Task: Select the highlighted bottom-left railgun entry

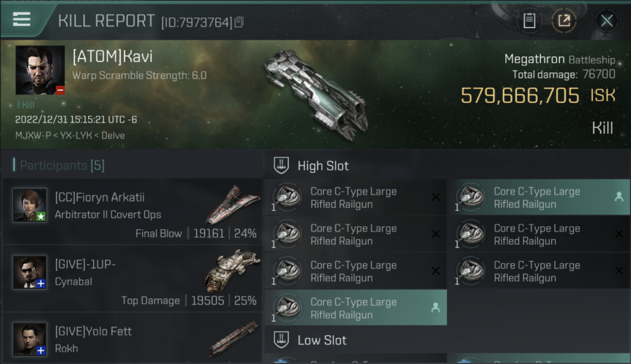Action: coord(356,308)
